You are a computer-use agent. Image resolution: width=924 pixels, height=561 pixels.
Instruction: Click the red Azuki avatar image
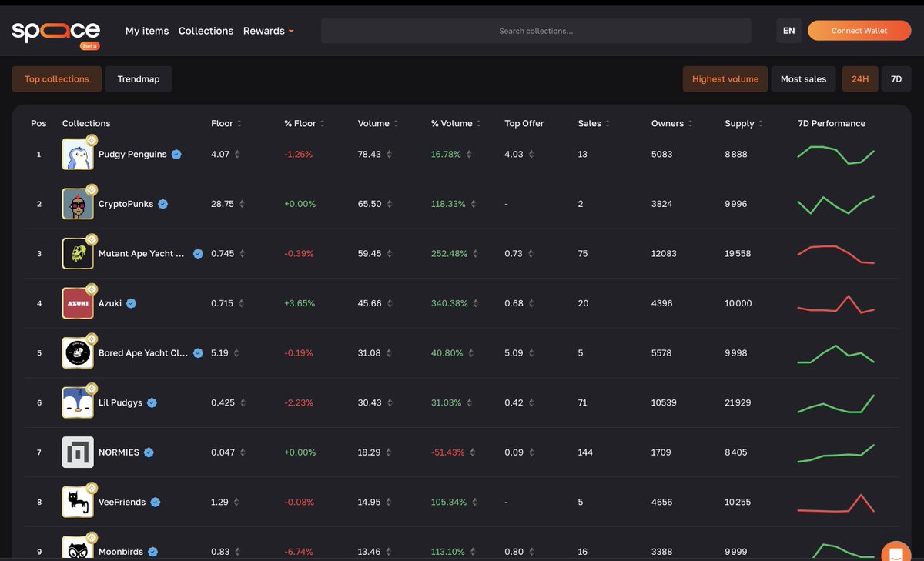coord(78,303)
